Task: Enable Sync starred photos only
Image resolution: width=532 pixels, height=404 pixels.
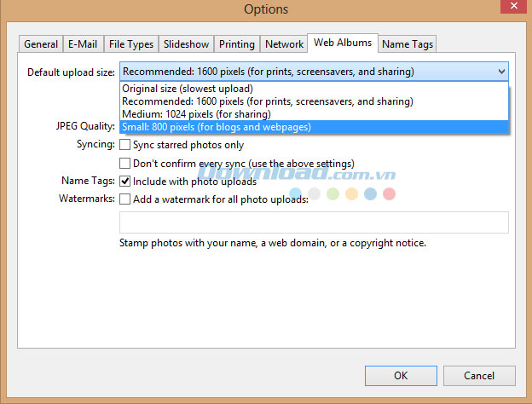Action: (x=125, y=146)
